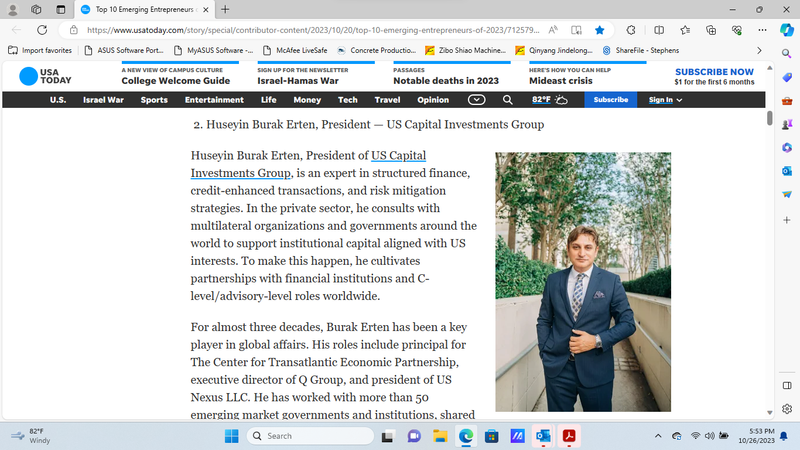View site information lock icon
The width and height of the screenshot is (800, 450).
[x=74, y=30]
